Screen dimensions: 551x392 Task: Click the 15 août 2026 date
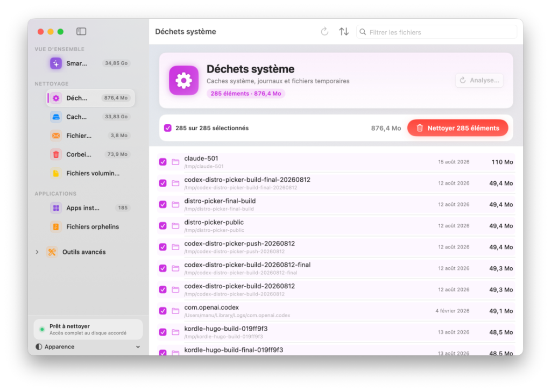coord(454,162)
